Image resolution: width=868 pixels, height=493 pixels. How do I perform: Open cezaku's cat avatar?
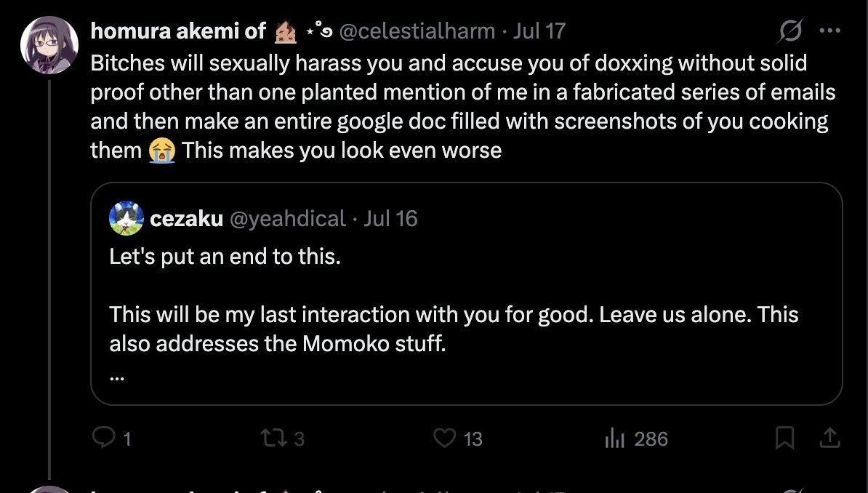pos(126,218)
